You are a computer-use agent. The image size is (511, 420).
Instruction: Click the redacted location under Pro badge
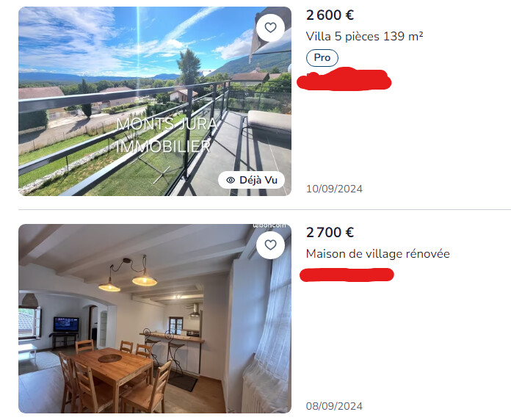click(x=344, y=79)
